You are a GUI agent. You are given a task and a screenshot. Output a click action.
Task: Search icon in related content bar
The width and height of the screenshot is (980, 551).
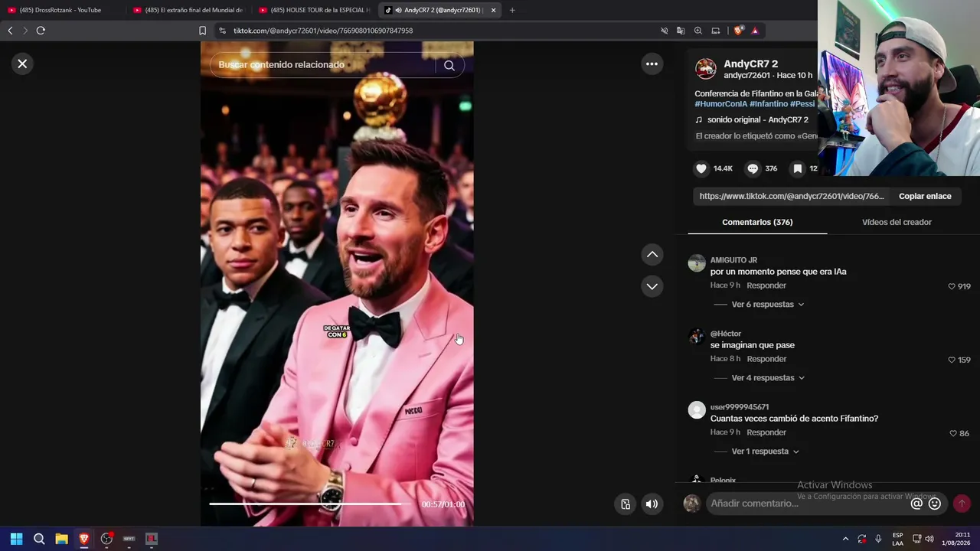tap(449, 65)
